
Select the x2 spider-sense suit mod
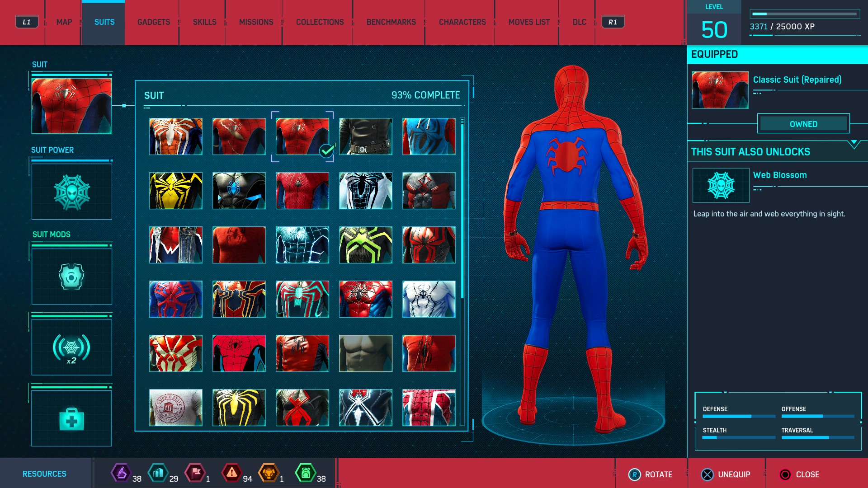[x=71, y=347]
